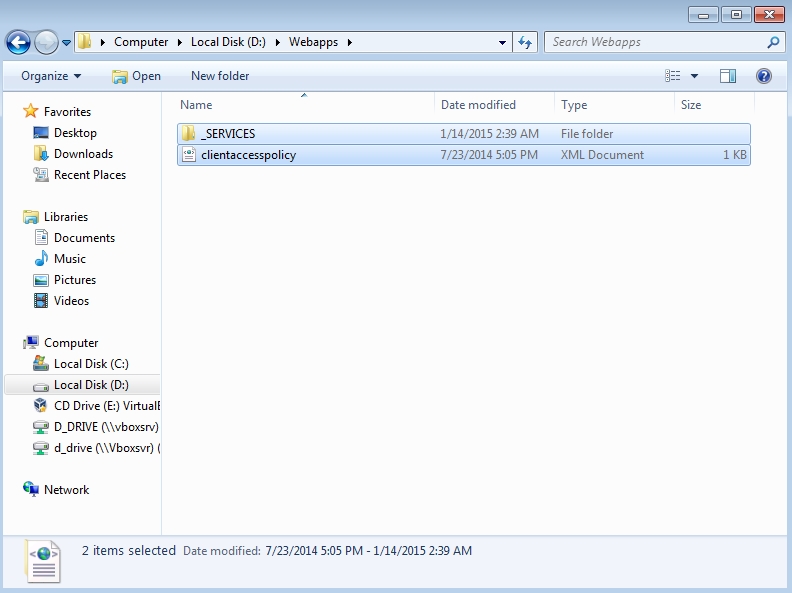The height and width of the screenshot is (593, 792).
Task: Open address bar previous locations dropdown
Action: click(502, 42)
